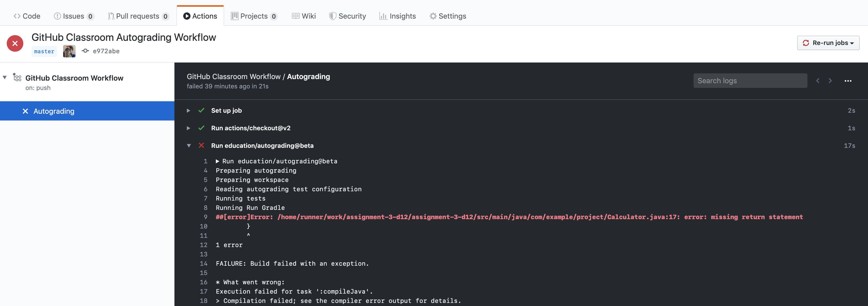Click the Actions tab play icon
The width and height of the screenshot is (868, 306).
click(187, 16)
